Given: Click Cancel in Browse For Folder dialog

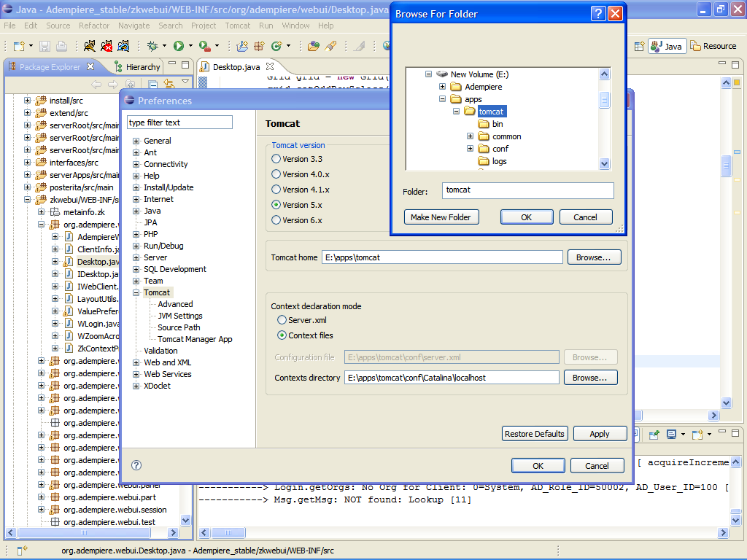Looking at the screenshot, I should click(586, 217).
